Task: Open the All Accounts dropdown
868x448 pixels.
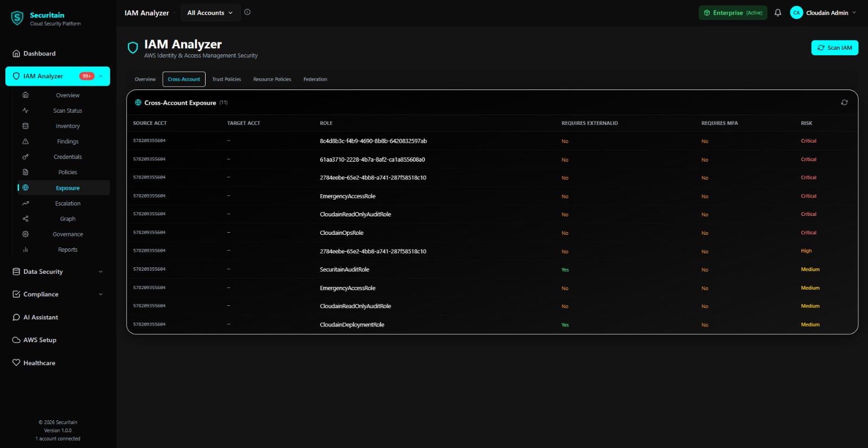Action: [210, 12]
